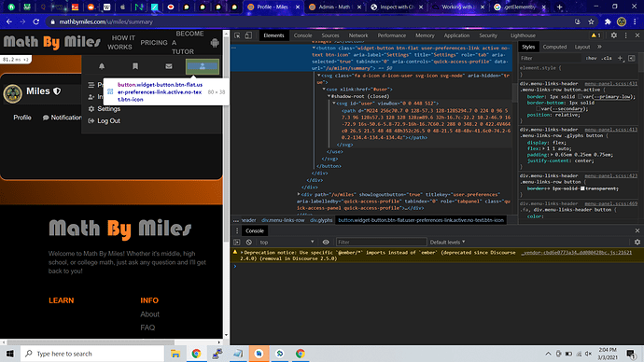
Task: Reload the page with the refresh button
Action: (x=36, y=21)
